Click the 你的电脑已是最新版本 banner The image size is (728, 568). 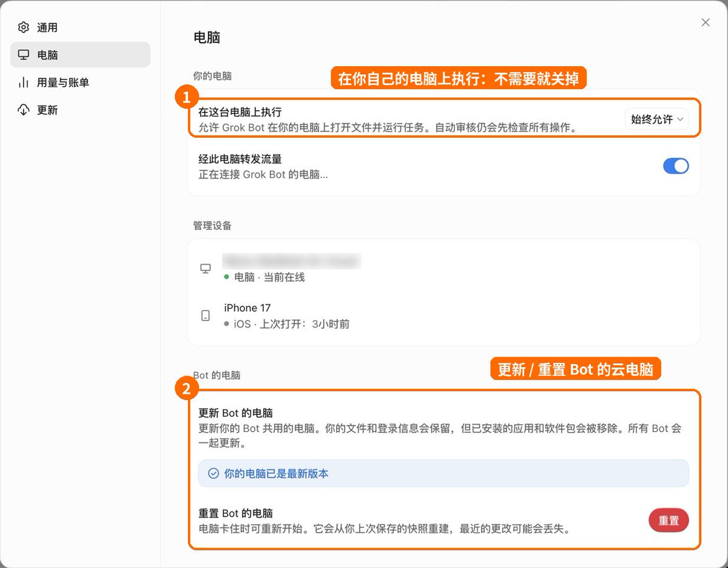pos(443,473)
